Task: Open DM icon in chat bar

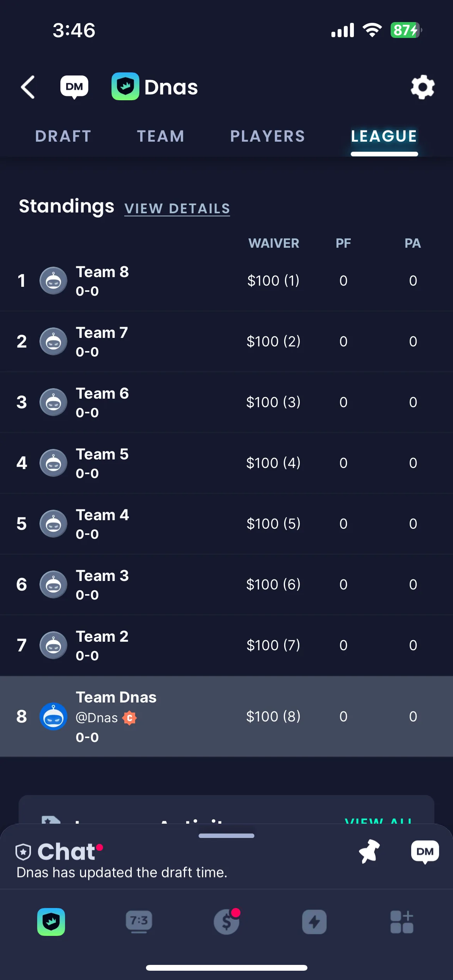Action: [425, 852]
